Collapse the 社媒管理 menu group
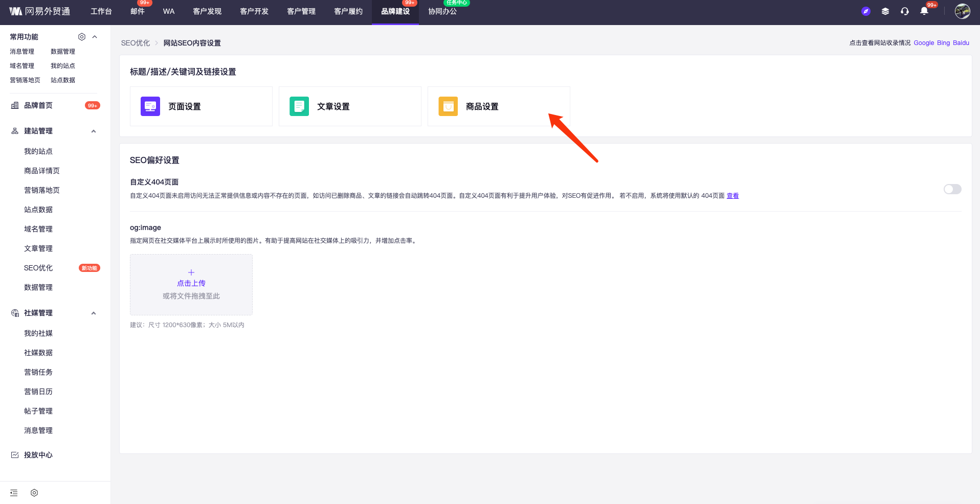Image resolution: width=980 pixels, height=504 pixels. [94, 313]
